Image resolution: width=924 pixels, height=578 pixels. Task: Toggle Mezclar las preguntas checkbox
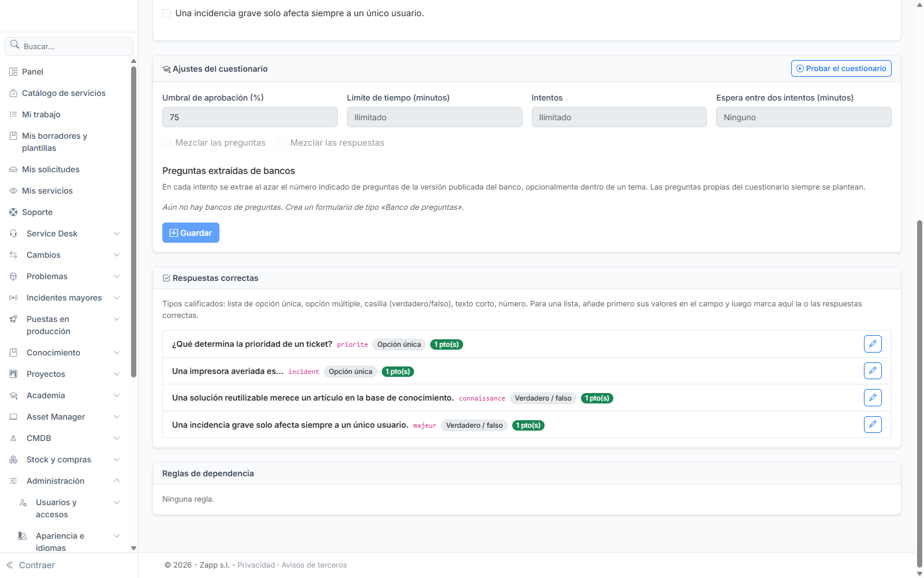click(166, 143)
